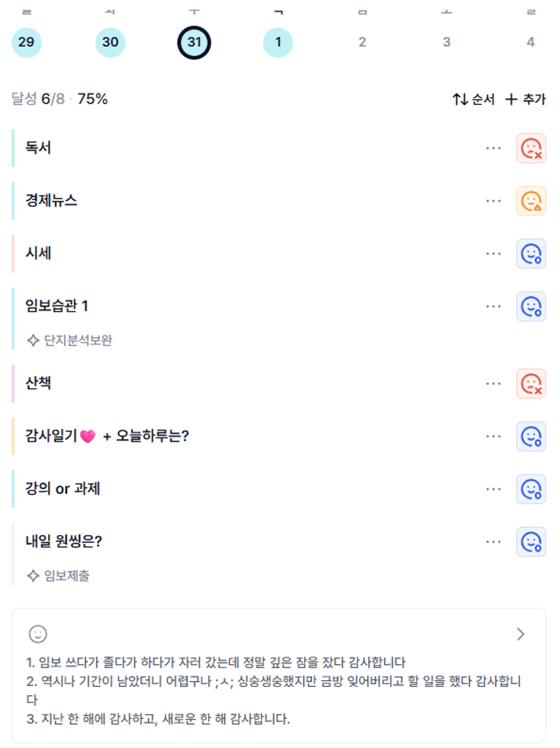Click the red sad face on 산책
560x748 pixels.
click(x=531, y=384)
